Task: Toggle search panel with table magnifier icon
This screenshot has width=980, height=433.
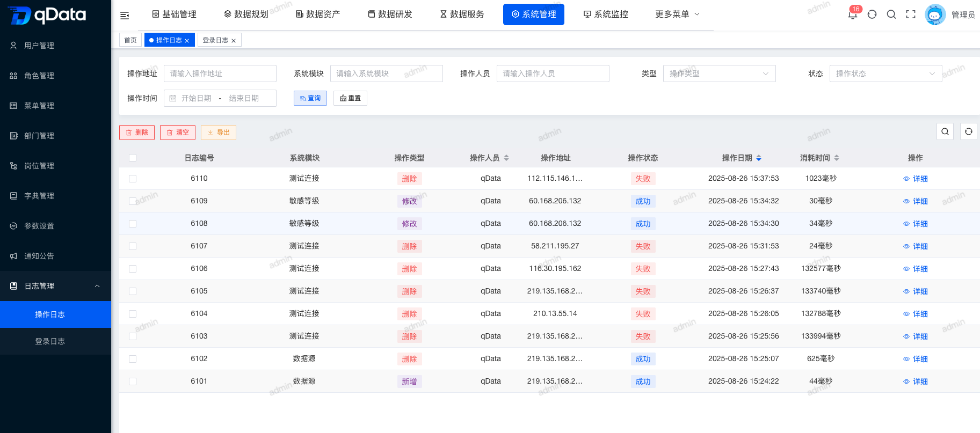Action: pos(945,131)
